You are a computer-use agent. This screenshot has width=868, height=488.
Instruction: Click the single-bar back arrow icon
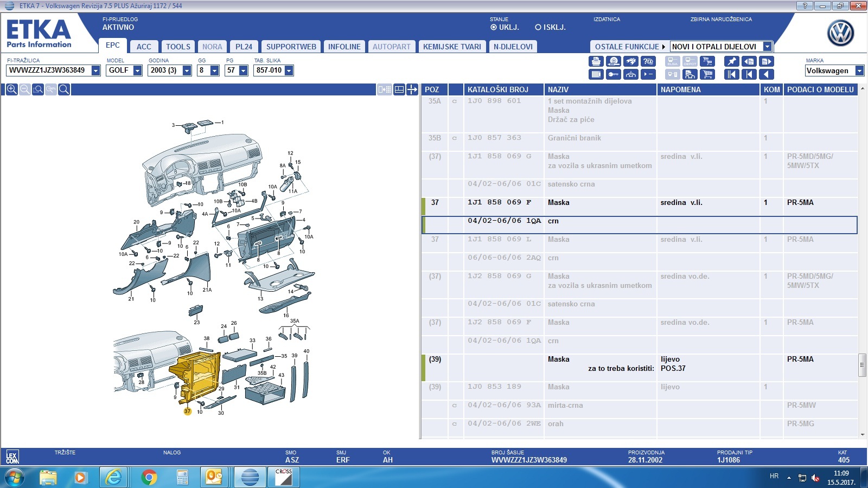coord(749,74)
